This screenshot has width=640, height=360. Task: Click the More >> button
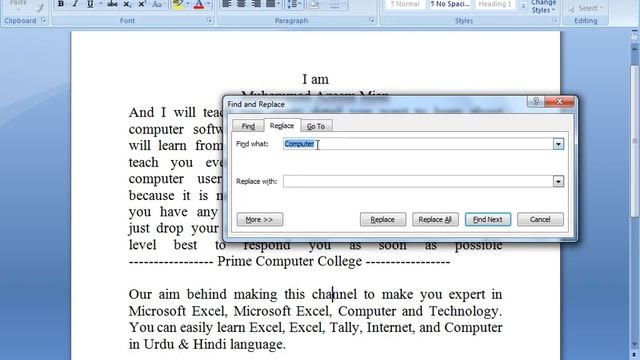tap(260, 220)
